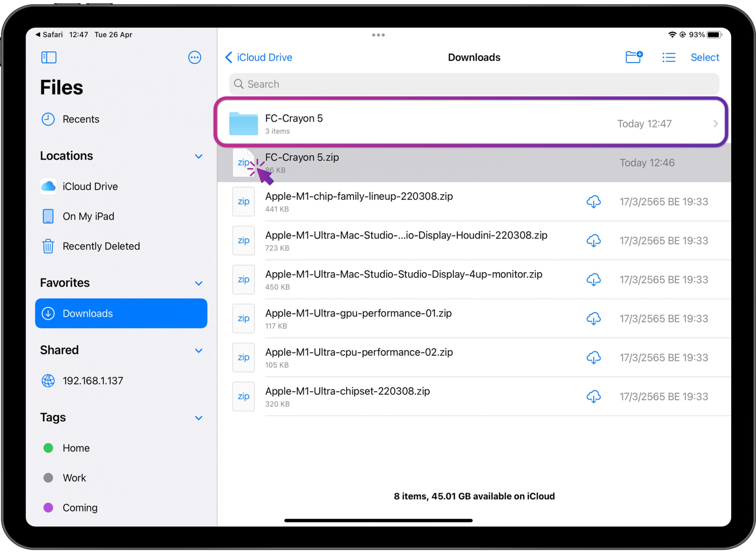Tap cloud download icon for Apple-M1-Ultra-chipset zip
The image size is (756, 554).
click(593, 396)
